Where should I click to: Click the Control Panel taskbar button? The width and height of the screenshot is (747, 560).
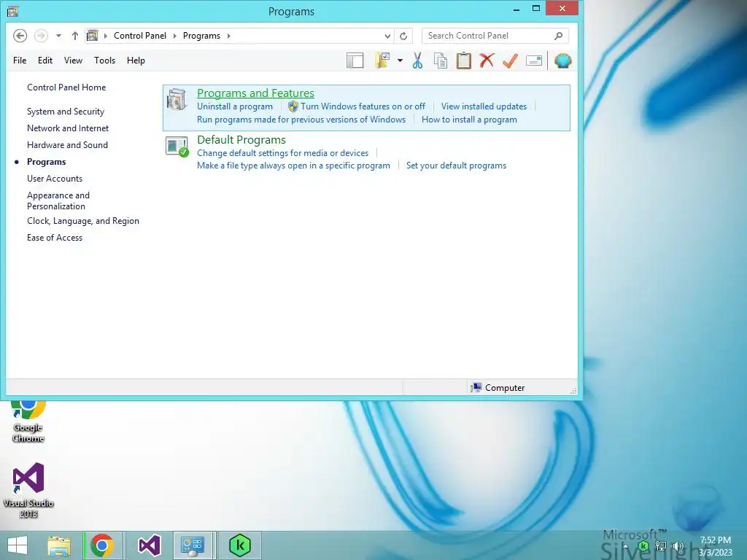coord(193,545)
